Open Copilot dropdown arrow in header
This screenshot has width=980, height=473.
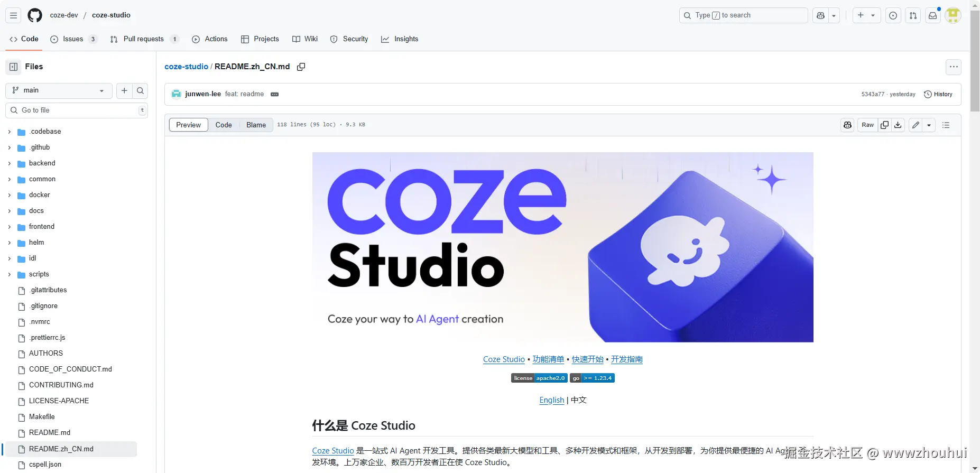point(834,15)
